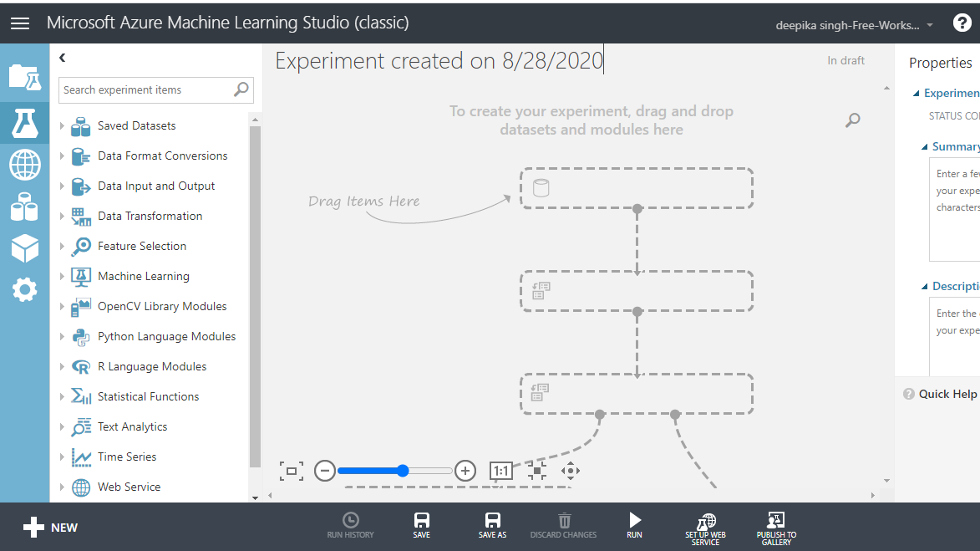Click the Saved Datasets icon
Screen dimensions: 980x551
tap(81, 126)
